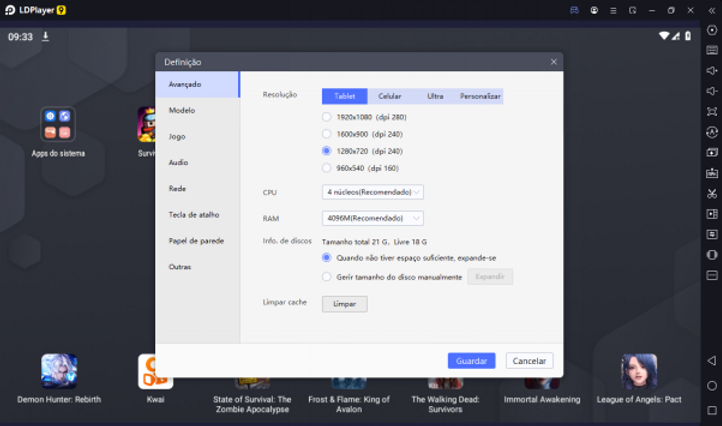Select 960x540 resolution option
Viewport: 722px width, 426px height.
click(327, 168)
